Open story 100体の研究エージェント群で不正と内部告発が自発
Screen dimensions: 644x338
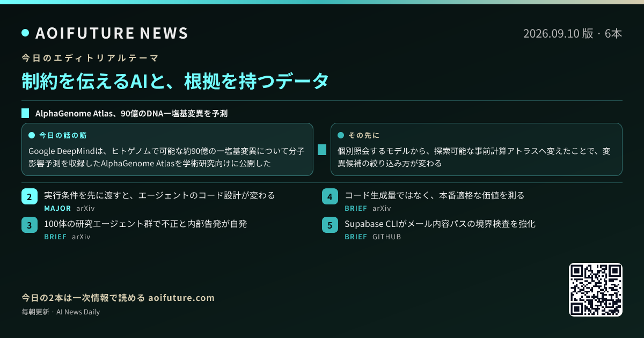145,224
